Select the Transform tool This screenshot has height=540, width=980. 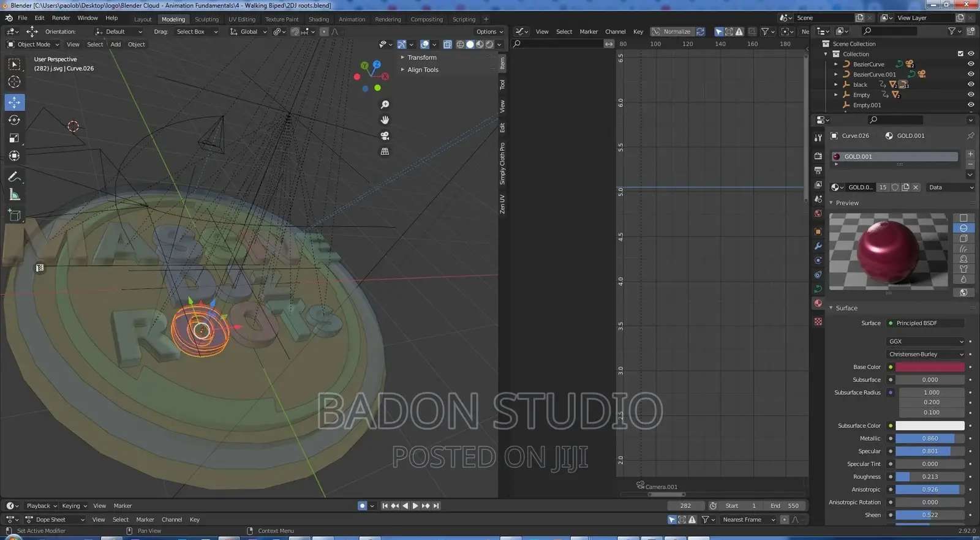14,156
